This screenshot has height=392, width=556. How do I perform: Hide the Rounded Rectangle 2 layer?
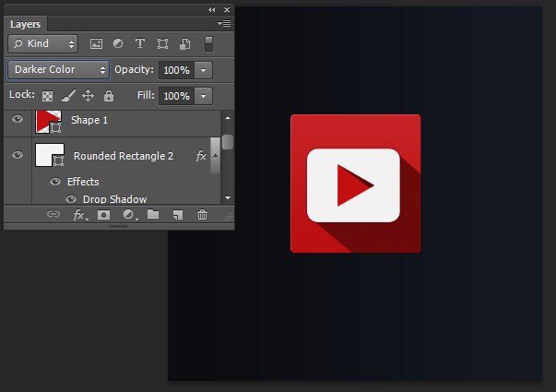click(18, 155)
